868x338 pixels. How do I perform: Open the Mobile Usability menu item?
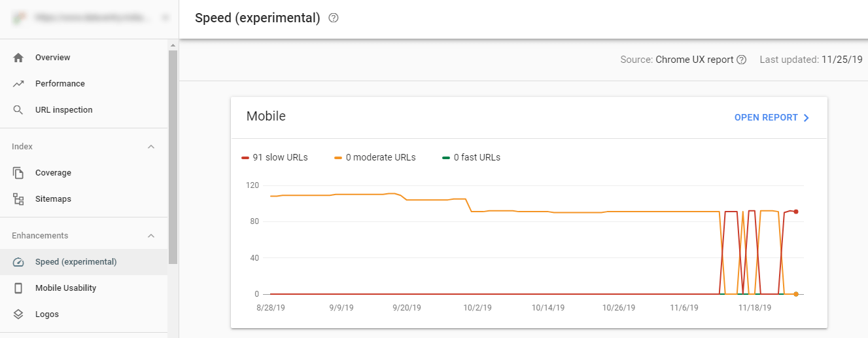(x=65, y=288)
